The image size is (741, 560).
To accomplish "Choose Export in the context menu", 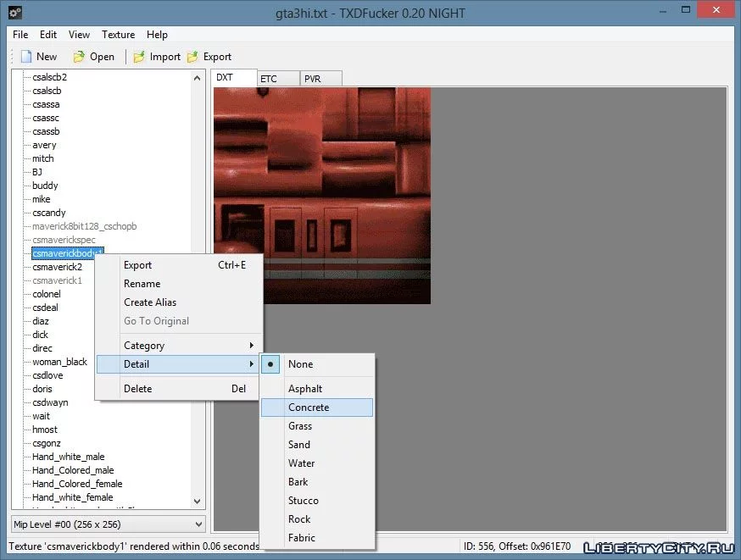I will pos(180,265).
